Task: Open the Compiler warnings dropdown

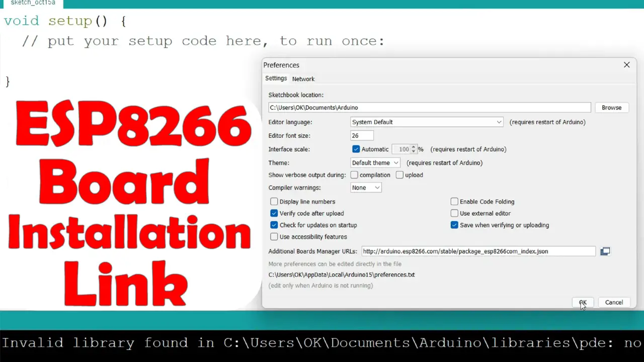Action: coord(366,188)
